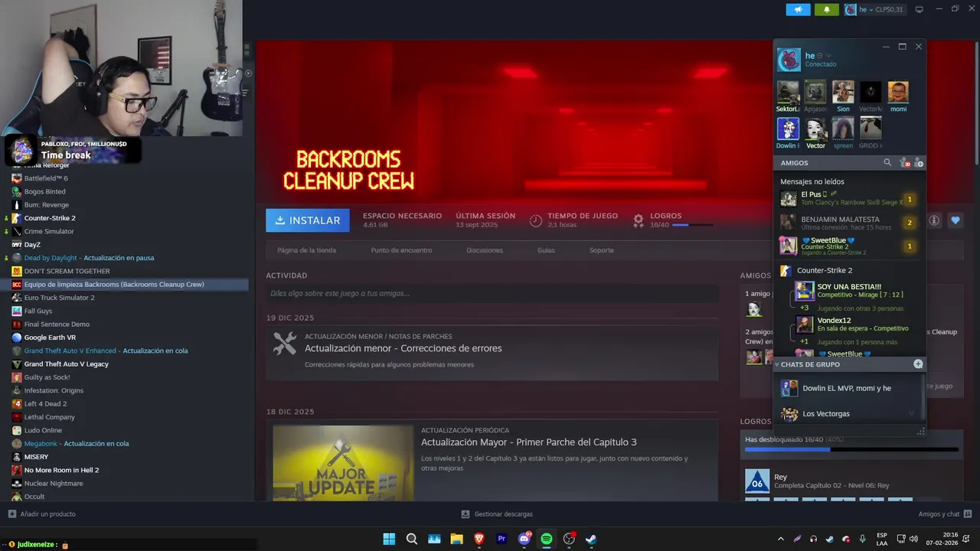Click the blue INSTALAR button
The width and height of the screenshot is (980, 551).
coord(308,220)
